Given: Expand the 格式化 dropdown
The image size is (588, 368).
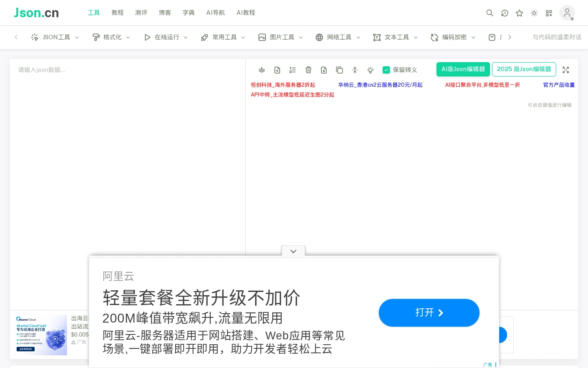Looking at the screenshot, I should 111,37.
